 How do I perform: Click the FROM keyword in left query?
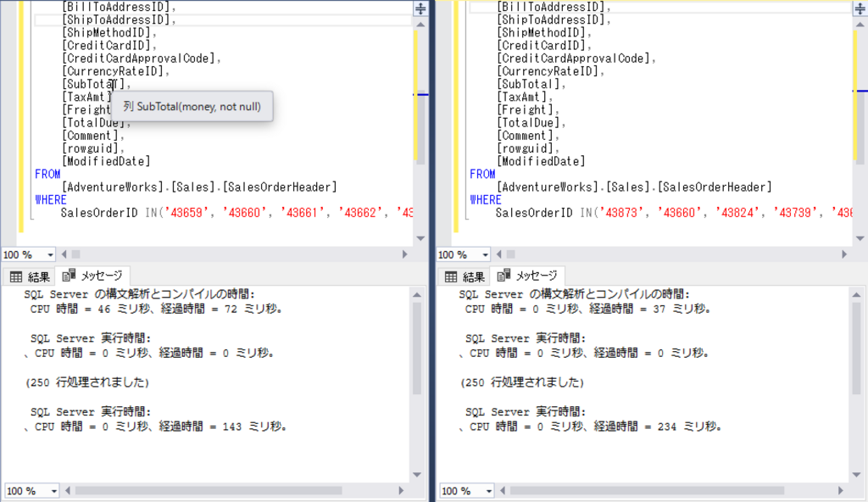coord(47,175)
